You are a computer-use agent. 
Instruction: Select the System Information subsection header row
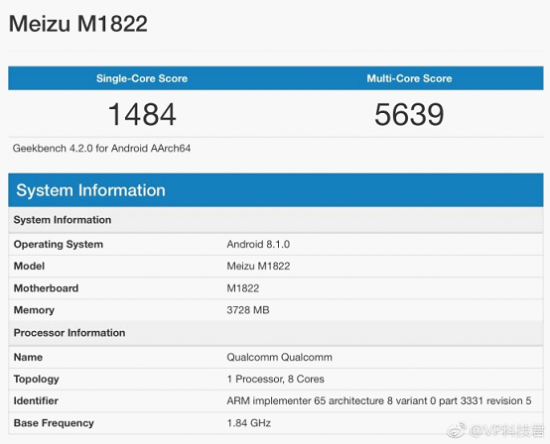coord(276,220)
